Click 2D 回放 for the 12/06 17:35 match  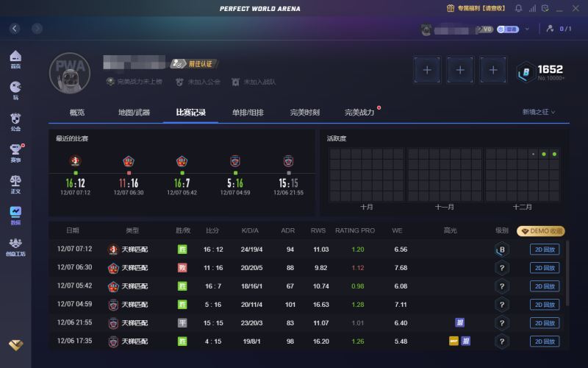[545, 342]
